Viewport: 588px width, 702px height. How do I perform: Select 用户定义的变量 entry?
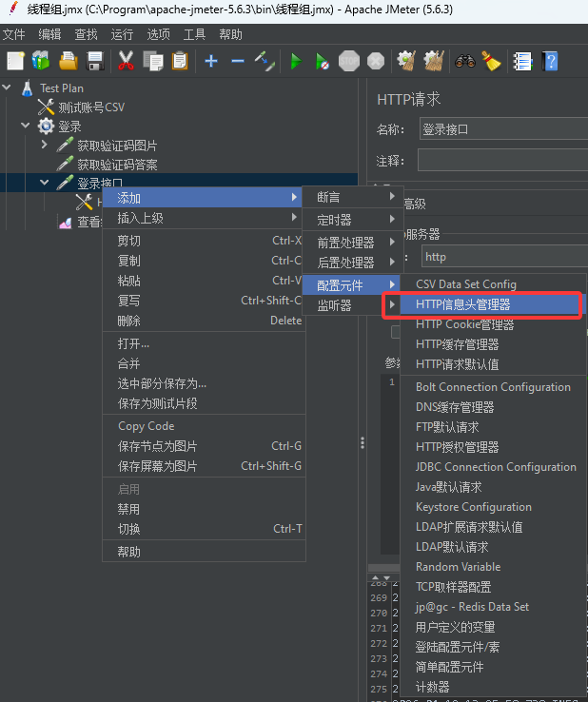click(x=493, y=627)
